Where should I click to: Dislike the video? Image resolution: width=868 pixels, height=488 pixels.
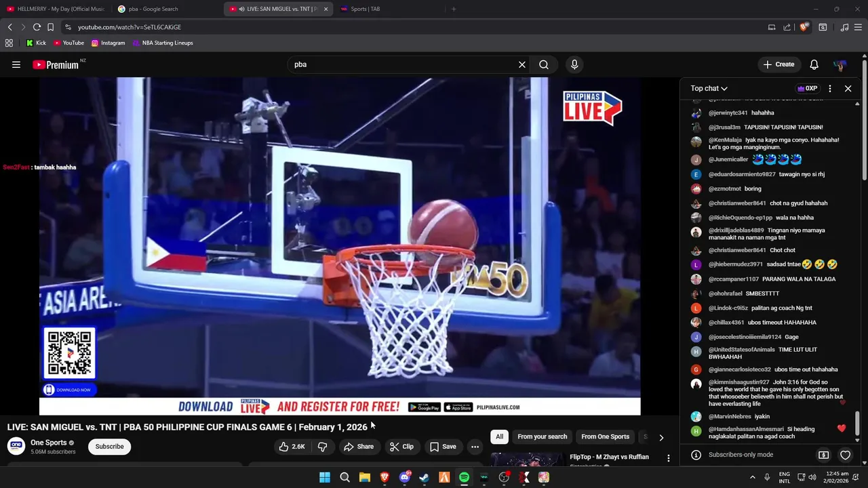(x=323, y=447)
